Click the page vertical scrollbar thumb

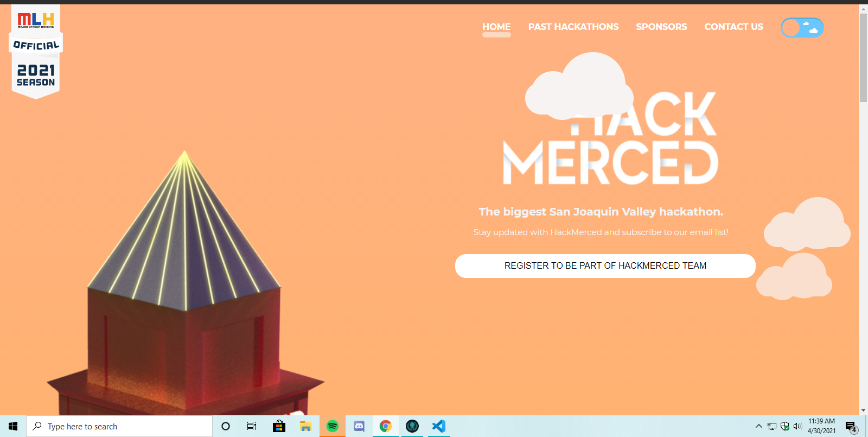[x=863, y=58]
